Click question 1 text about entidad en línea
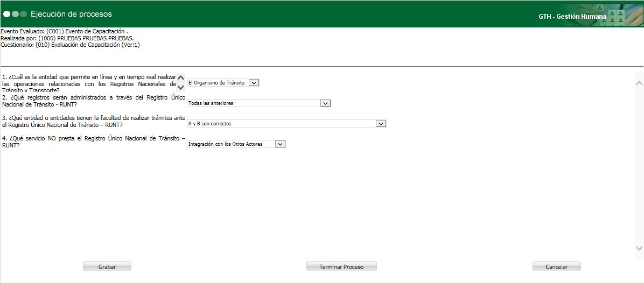The height and width of the screenshot is (283, 644). (89, 84)
